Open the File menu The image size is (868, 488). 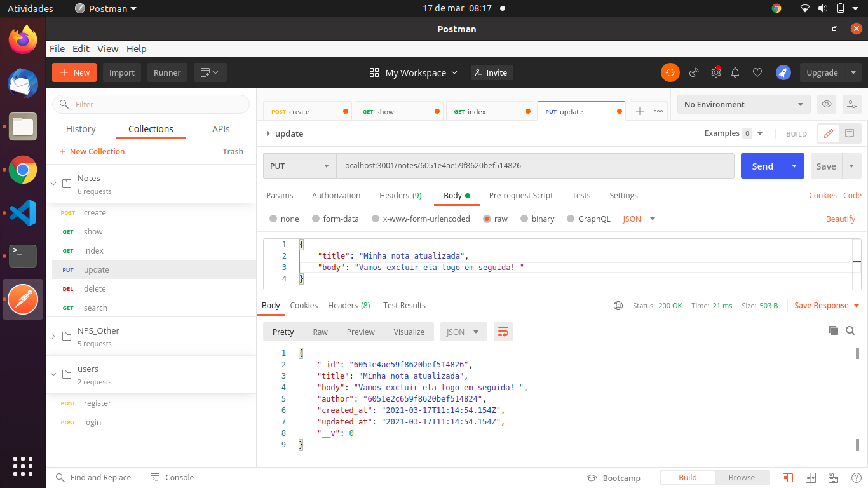pos(57,48)
